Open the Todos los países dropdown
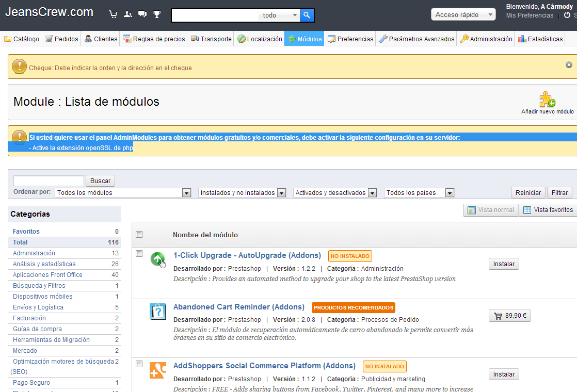577x392 pixels. (x=419, y=193)
